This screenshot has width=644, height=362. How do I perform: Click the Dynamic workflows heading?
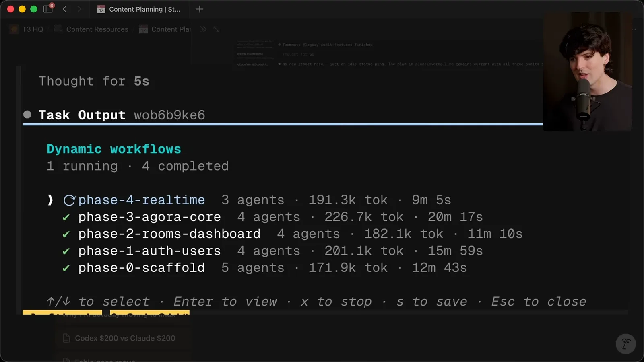point(114,149)
